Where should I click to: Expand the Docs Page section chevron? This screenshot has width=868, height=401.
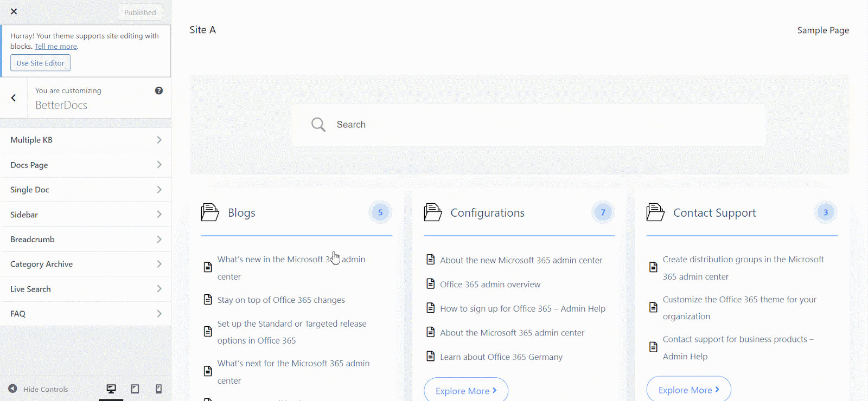[159, 165]
